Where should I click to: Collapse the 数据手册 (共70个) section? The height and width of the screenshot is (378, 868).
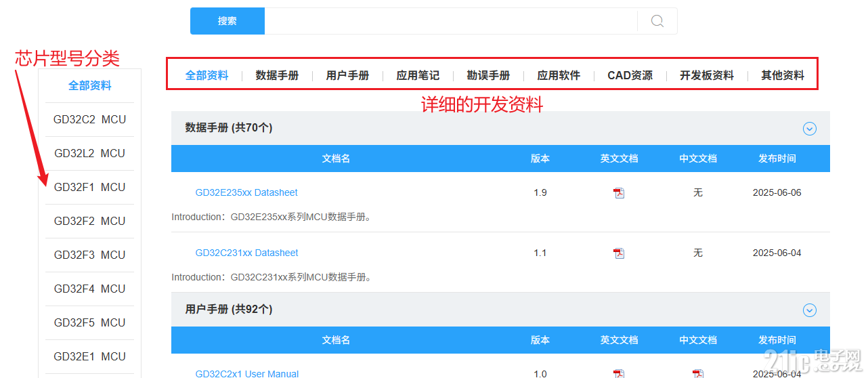(810, 129)
